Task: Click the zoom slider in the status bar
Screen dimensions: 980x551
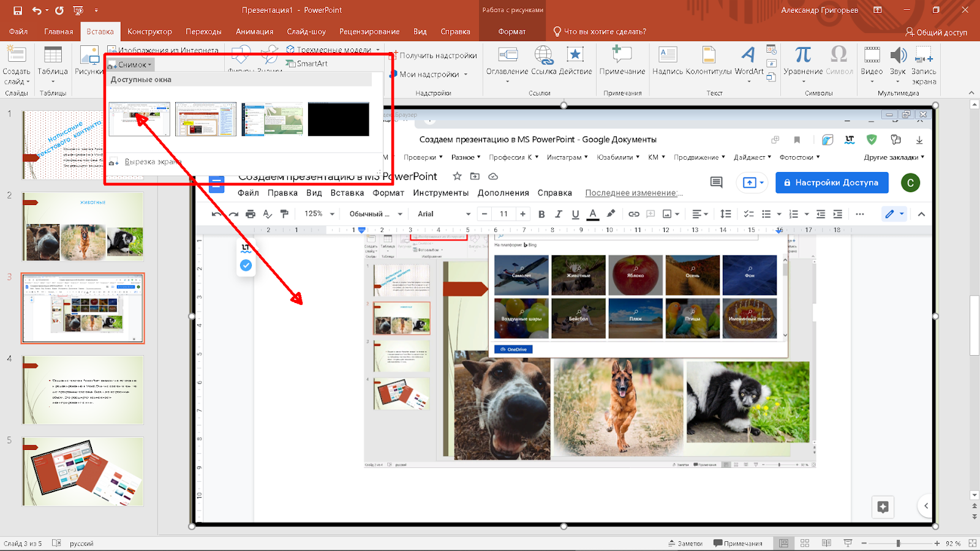Action: (898, 543)
